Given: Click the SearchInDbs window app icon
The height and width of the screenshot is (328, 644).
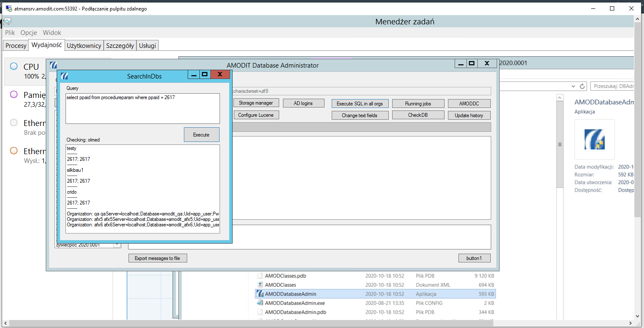Looking at the screenshot, I should [64, 76].
